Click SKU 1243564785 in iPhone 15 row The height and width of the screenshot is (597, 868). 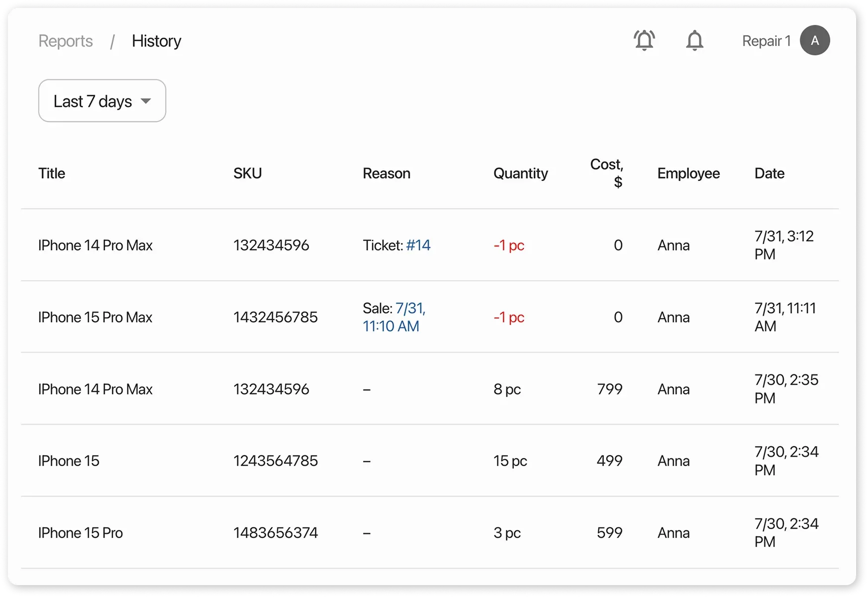(x=275, y=461)
